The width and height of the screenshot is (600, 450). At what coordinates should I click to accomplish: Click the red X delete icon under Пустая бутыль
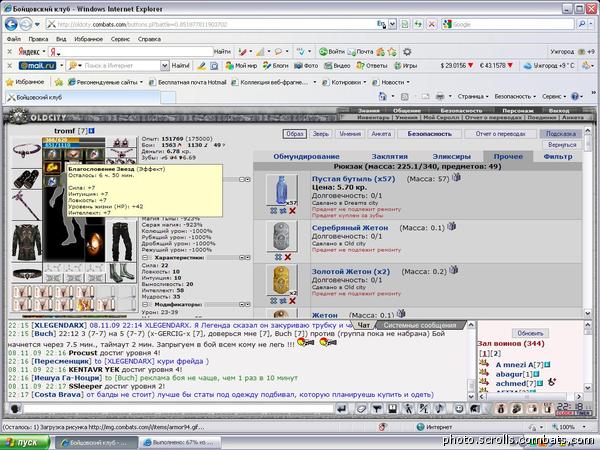point(292,211)
